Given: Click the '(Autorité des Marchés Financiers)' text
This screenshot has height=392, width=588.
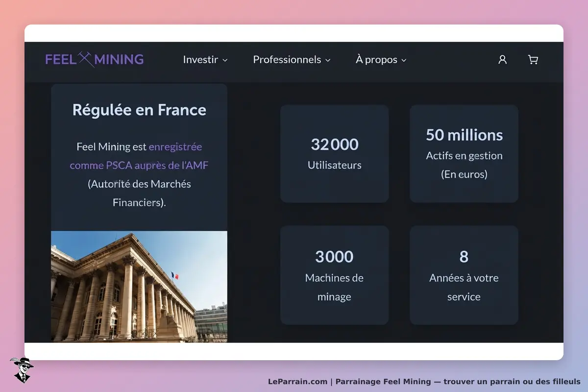Looking at the screenshot, I should coord(139,193).
